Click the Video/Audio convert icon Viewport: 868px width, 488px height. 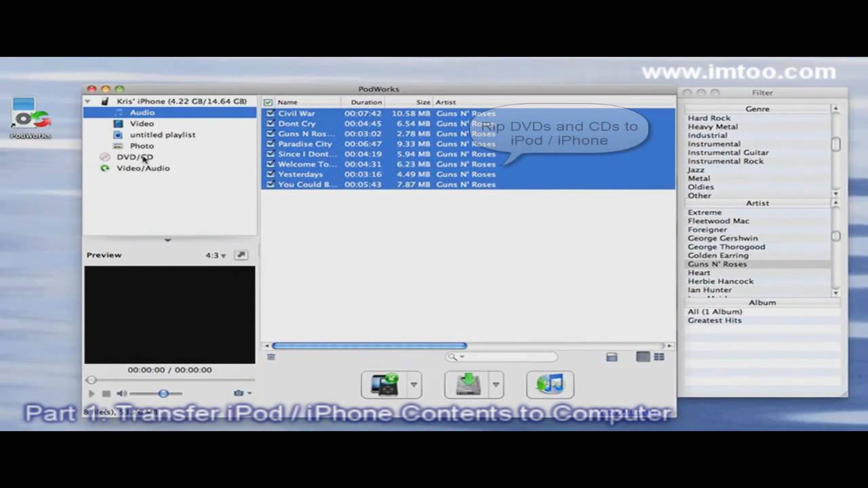tap(104, 168)
